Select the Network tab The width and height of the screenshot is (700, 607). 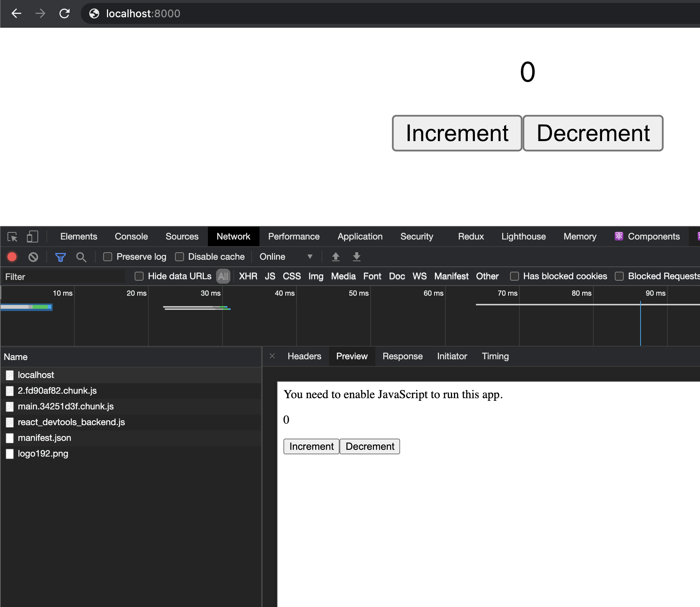tap(233, 237)
